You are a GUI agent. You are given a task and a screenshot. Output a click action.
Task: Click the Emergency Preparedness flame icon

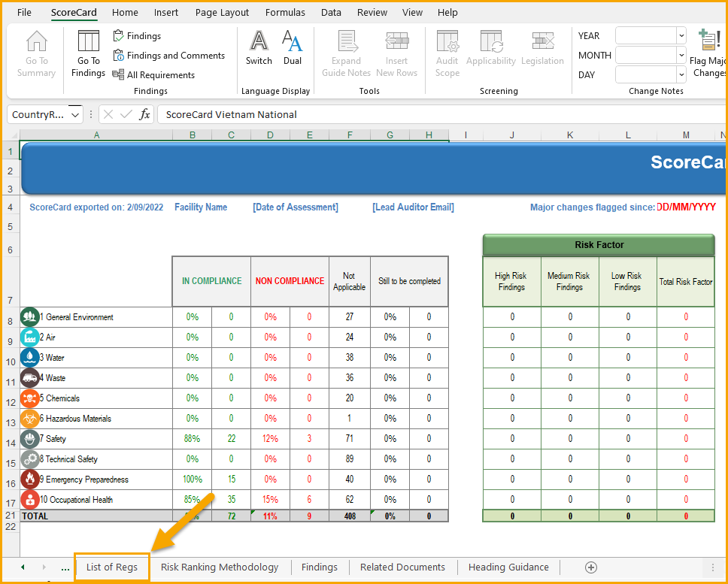click(30, 480)
